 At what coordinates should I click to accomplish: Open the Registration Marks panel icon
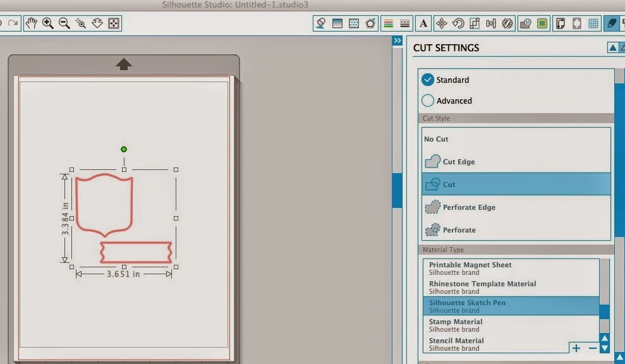pos(577,23)
